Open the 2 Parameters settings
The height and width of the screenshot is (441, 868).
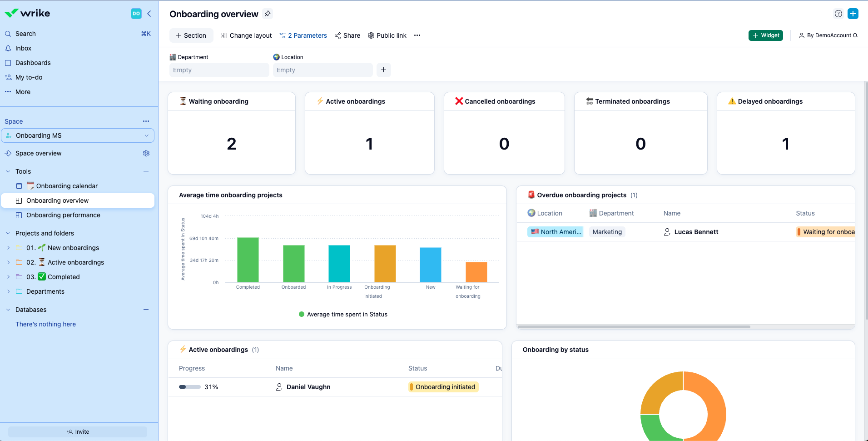point(303,35)
